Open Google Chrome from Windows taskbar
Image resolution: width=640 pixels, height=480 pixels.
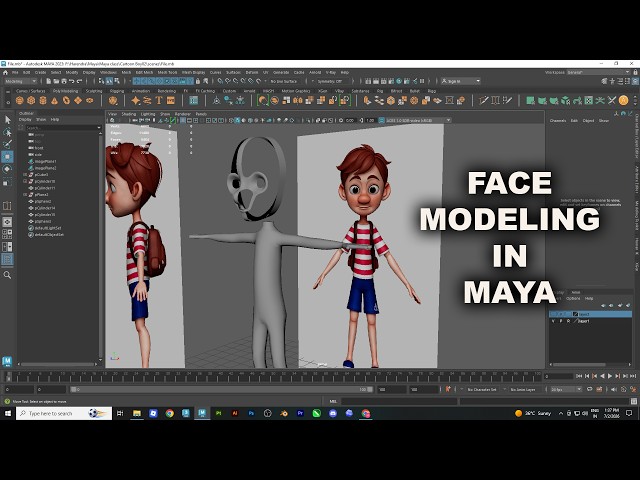pyautogui.click(x=170, y=413)
